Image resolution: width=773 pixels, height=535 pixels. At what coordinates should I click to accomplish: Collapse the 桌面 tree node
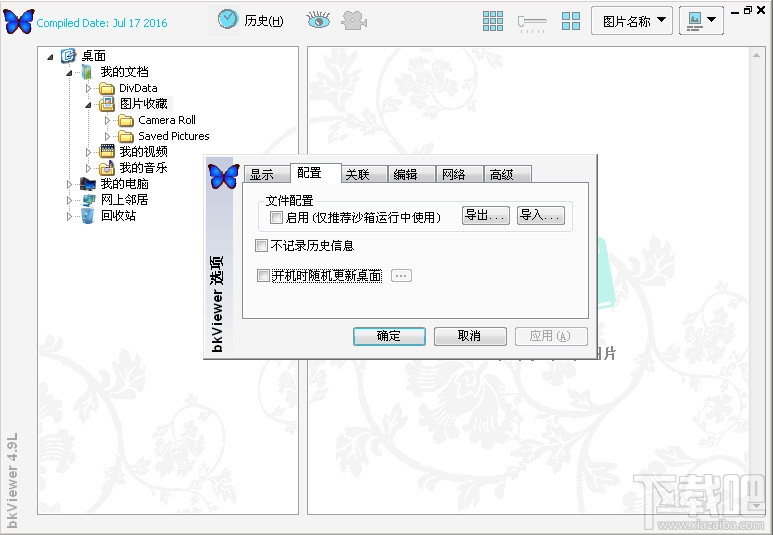50,57
